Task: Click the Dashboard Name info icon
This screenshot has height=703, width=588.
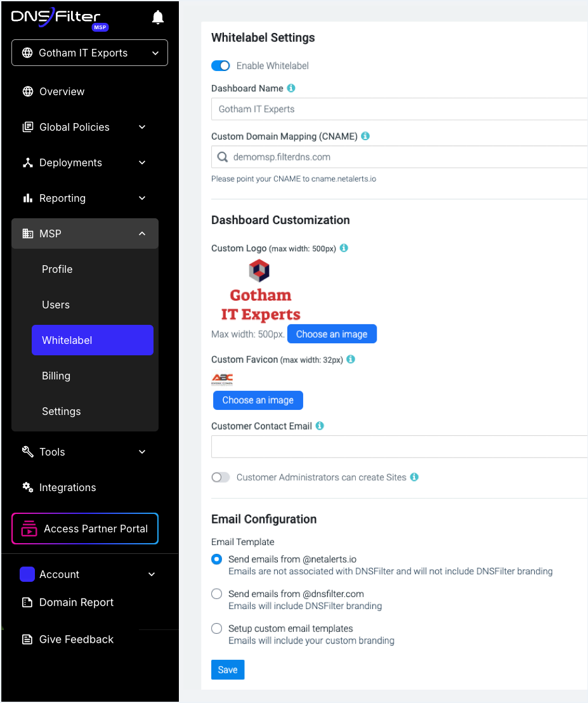Action: pyautogui.click(x=291, y=88)
